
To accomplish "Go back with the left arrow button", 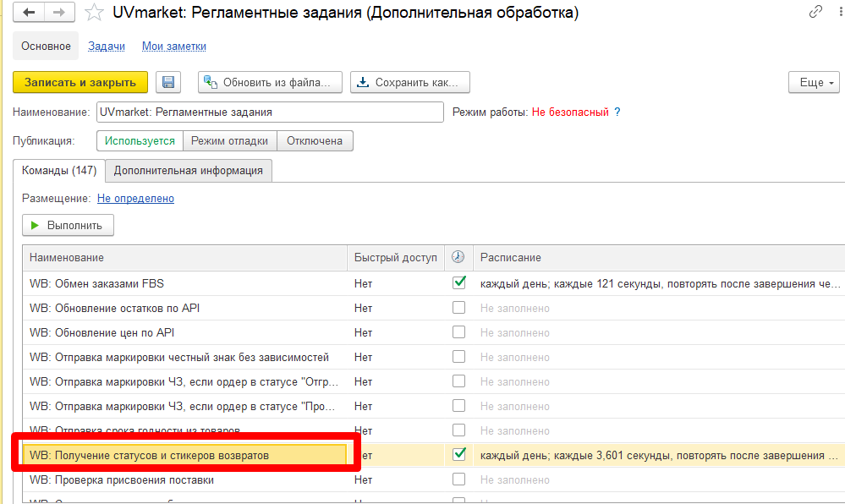I will point(29,12).
